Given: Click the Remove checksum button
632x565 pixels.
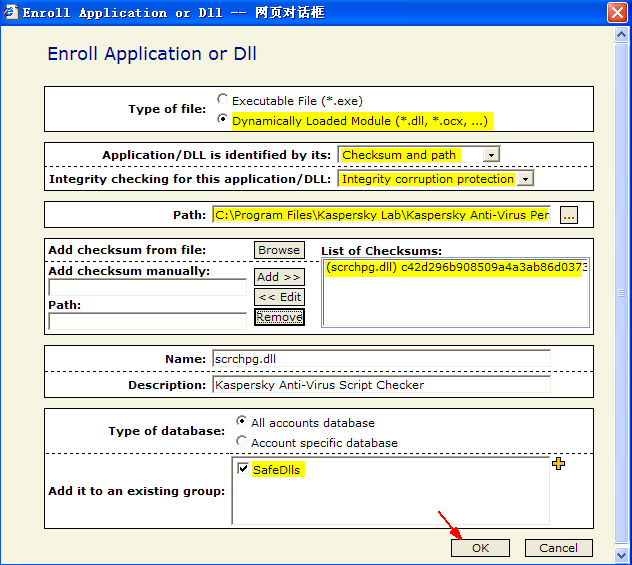Looking at the screenshot, I should click(279, 317).
